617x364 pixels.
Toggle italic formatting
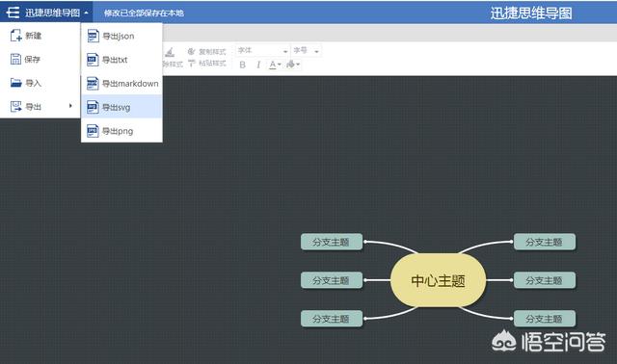[258, 65]
